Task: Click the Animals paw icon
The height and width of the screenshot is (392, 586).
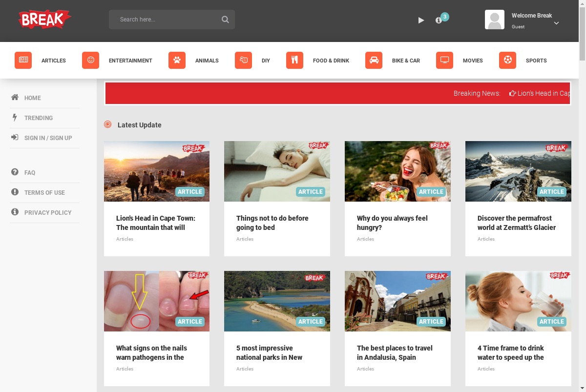Action: [x=177, y=60]
